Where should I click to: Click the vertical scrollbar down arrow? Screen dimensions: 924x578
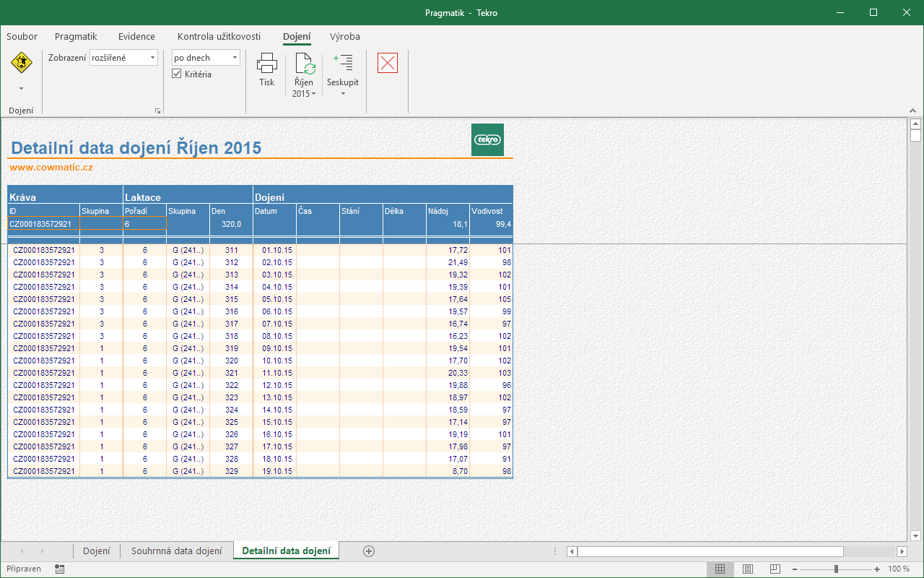(x=916, y=536)
